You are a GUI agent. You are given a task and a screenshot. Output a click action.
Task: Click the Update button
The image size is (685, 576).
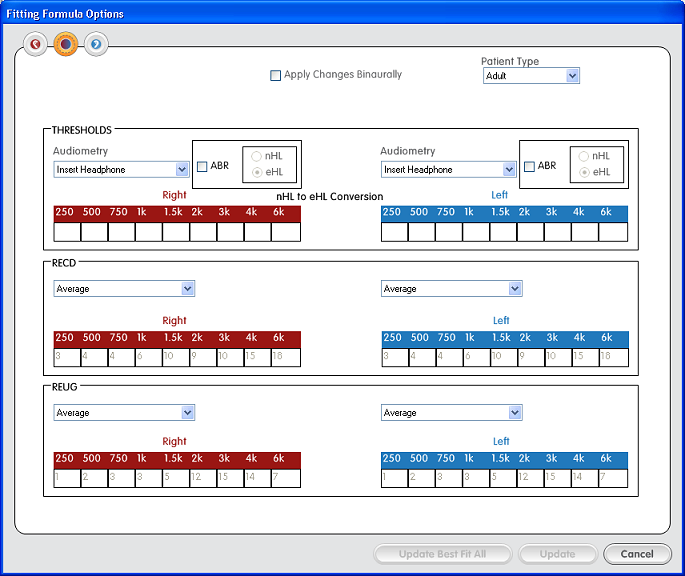(557, 554)
